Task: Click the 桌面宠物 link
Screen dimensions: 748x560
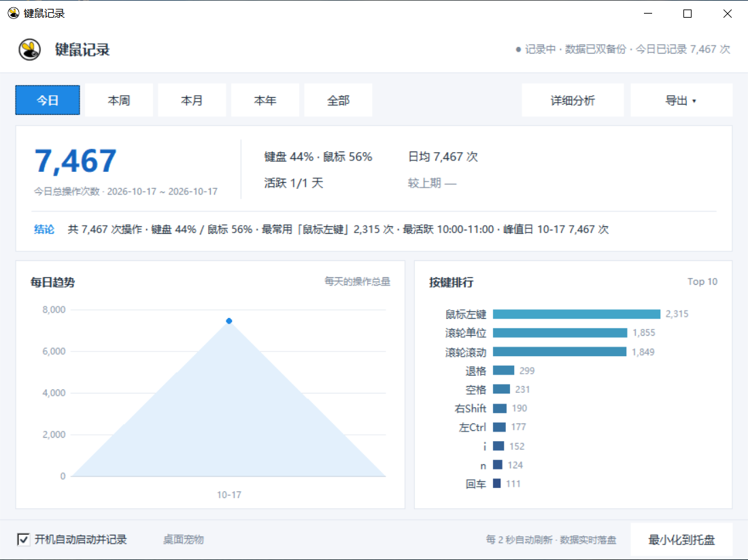Action: 184,540
